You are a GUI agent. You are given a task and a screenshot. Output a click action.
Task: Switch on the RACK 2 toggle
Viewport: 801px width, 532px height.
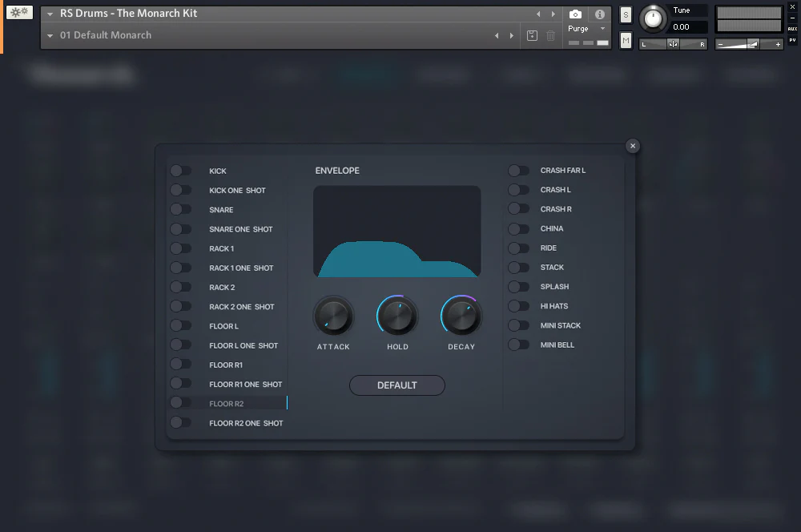[x=181, y=287]
